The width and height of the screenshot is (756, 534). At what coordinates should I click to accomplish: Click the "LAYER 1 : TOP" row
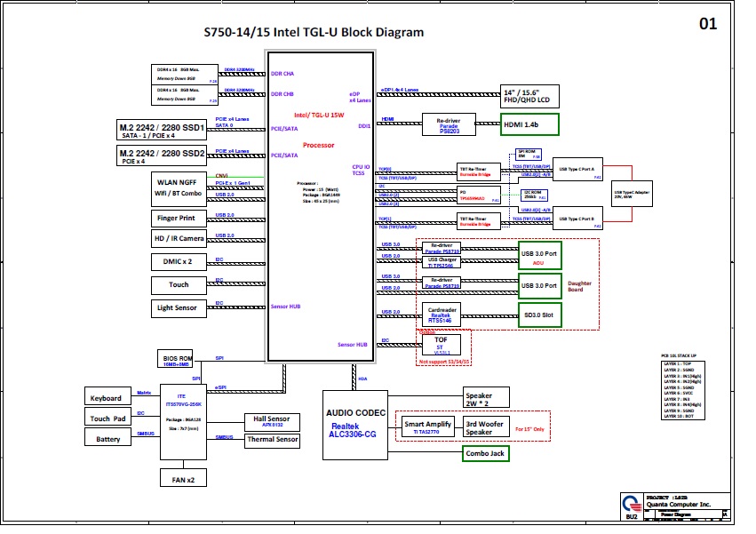pos(677,363)
